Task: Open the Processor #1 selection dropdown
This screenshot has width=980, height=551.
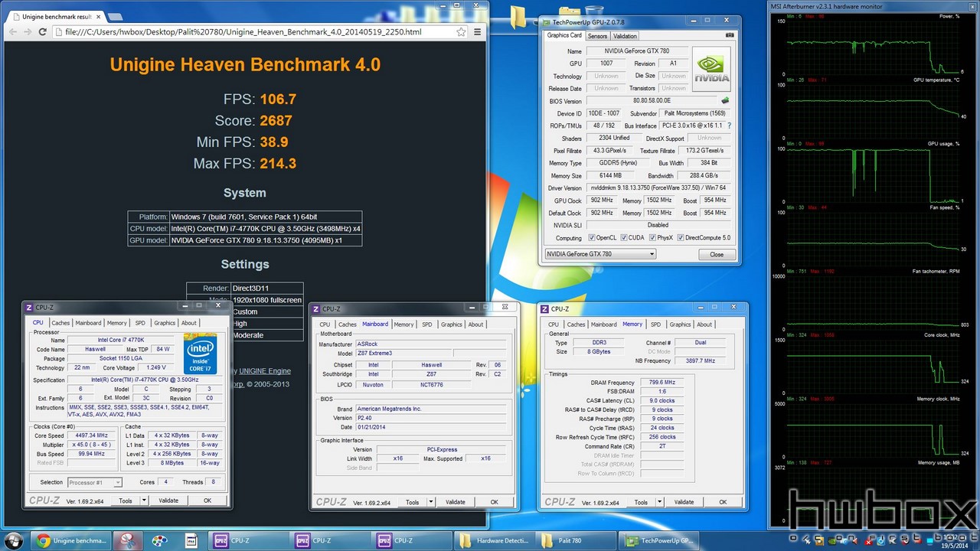Action: tap(95, 482)
